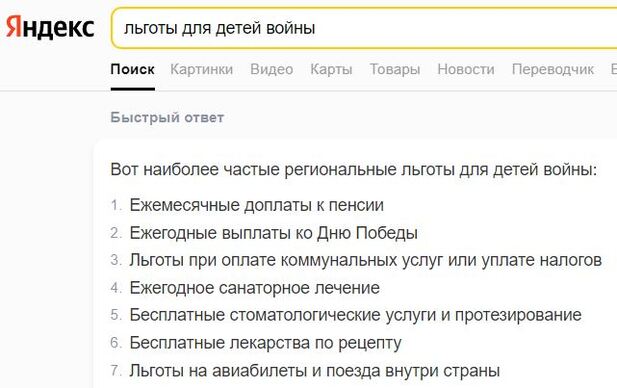Open the Картинки tab

tap(201, 69)
